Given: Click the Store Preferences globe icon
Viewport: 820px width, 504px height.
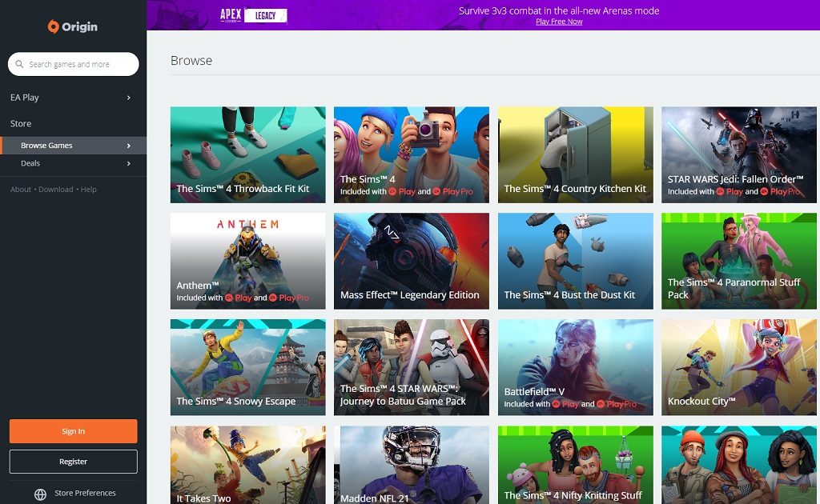Looking at the screenshot, I should pos(40,494).
